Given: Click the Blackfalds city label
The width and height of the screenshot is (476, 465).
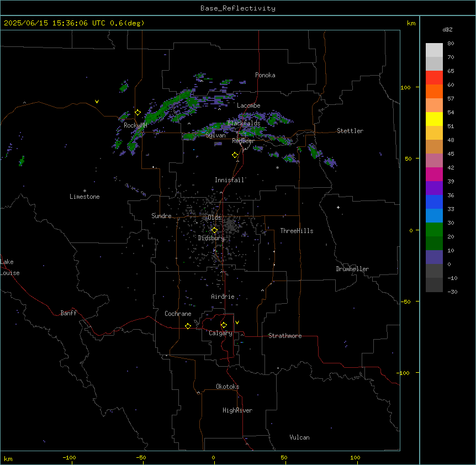Looking at the screenshot, I should [244, 123].
